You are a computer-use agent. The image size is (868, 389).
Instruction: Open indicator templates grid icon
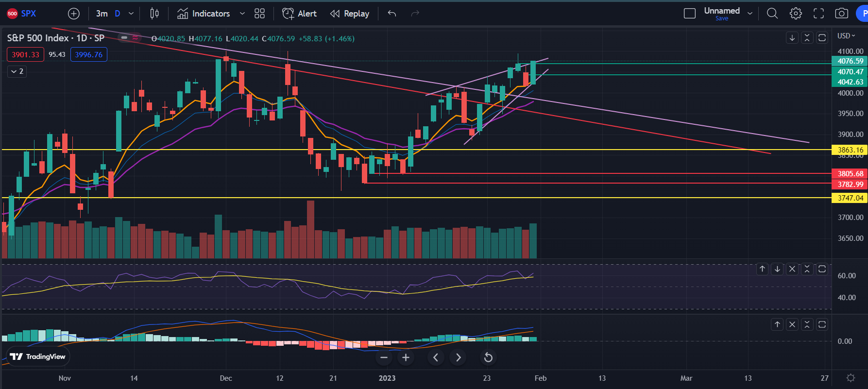click(260, 14)
